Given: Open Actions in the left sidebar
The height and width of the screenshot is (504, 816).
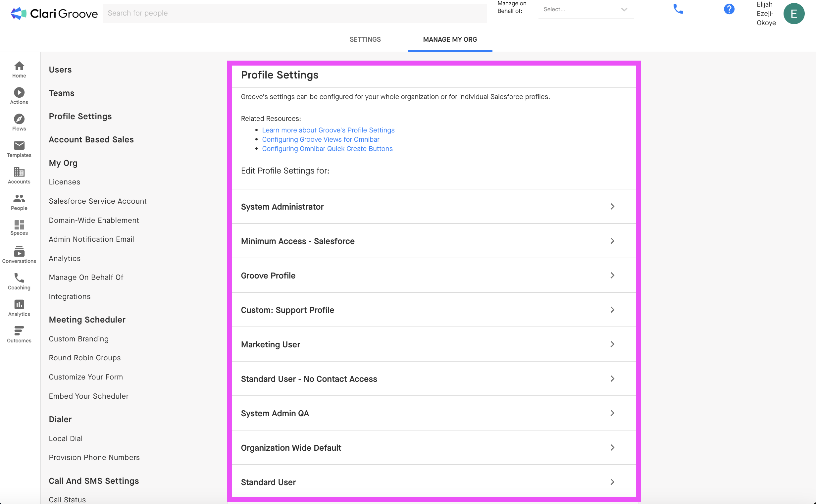Looking at the screenshot, I should pos(19,96).
